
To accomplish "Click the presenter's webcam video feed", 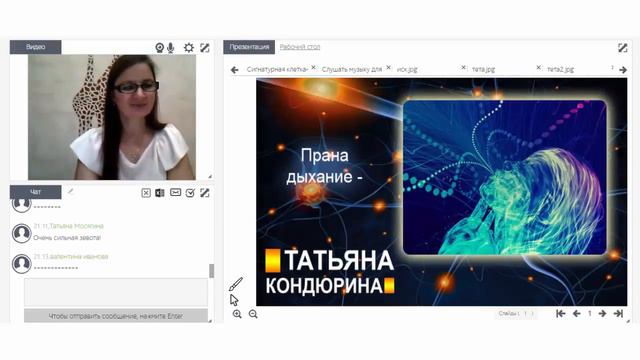I will (112, 117).
